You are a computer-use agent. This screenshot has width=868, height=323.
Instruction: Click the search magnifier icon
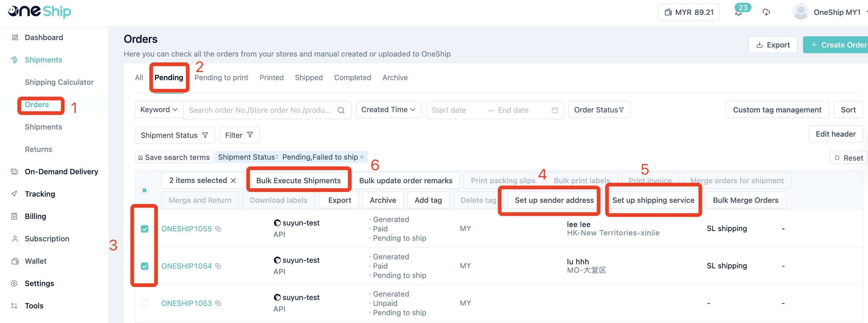[x=341, y=110]
